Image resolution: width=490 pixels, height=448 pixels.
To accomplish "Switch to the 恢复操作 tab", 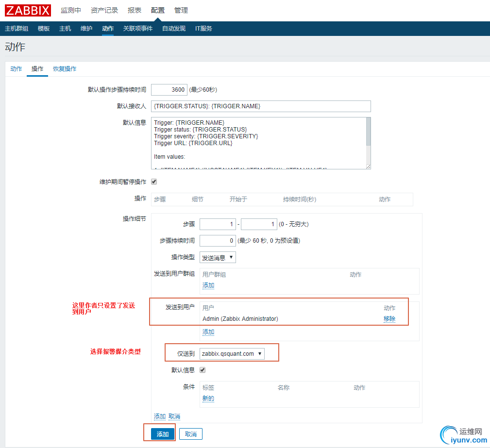I will [65, 69].
